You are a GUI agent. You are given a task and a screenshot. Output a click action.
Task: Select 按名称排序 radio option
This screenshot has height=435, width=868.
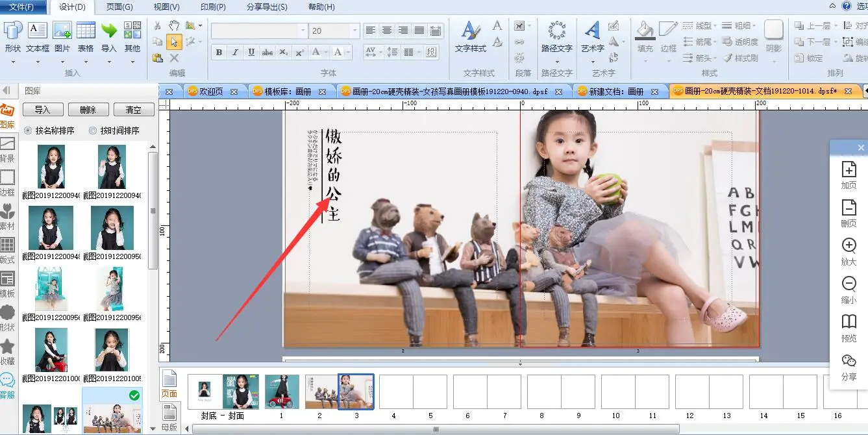click(x=28, y=130)
